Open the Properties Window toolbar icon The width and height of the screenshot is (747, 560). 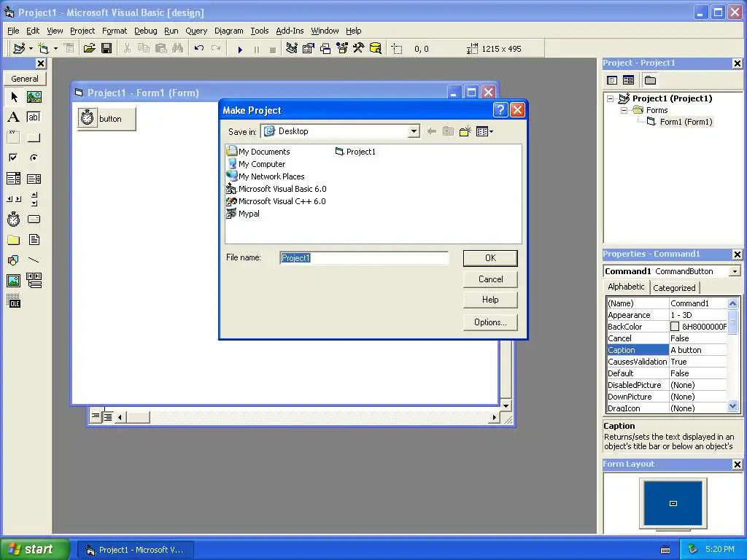pyautogui.click(x=309, y=49)
